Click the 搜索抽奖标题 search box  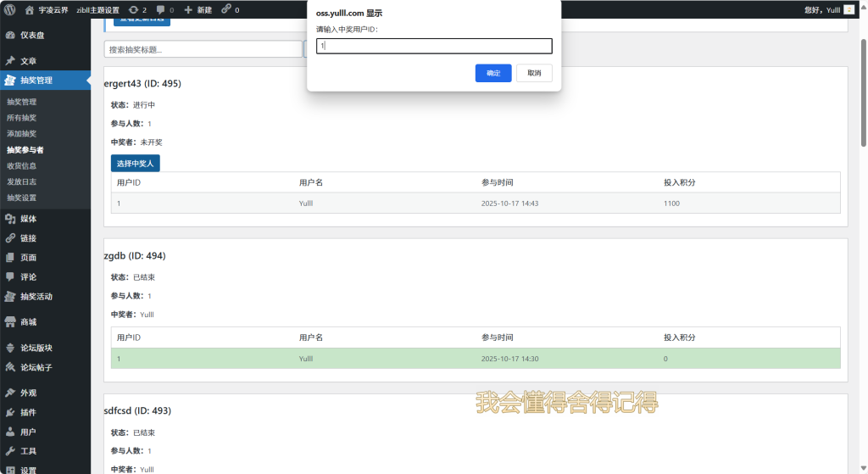coord(201,49)
